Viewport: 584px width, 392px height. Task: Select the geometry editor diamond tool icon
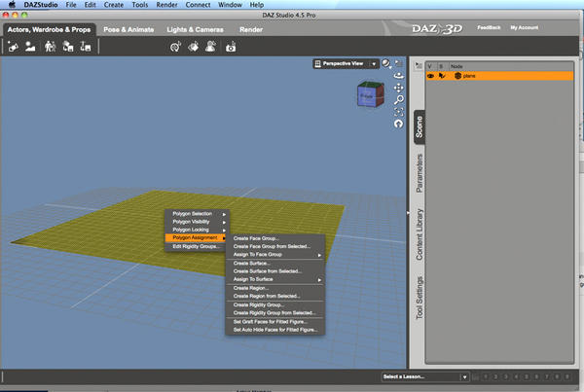coord(194,47)
